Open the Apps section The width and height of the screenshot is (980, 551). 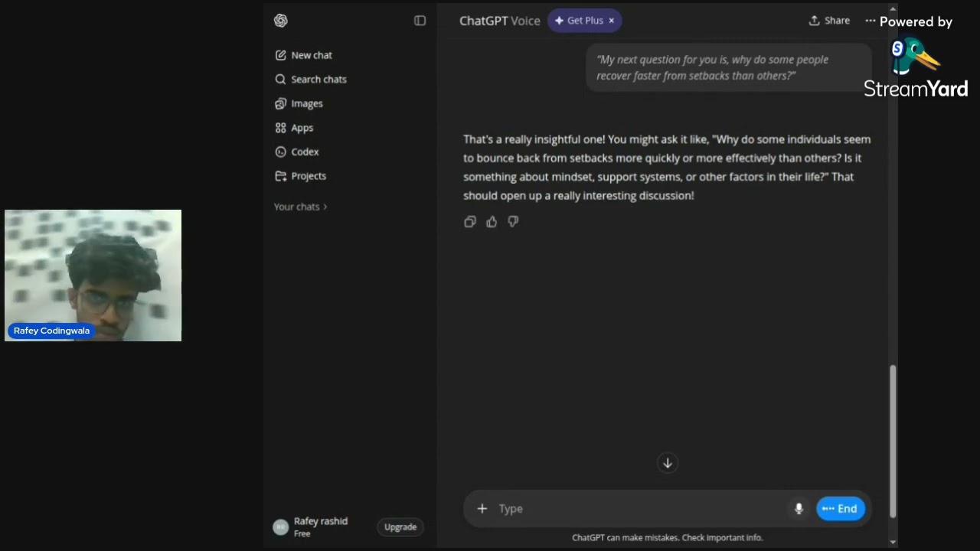(294, 128)
